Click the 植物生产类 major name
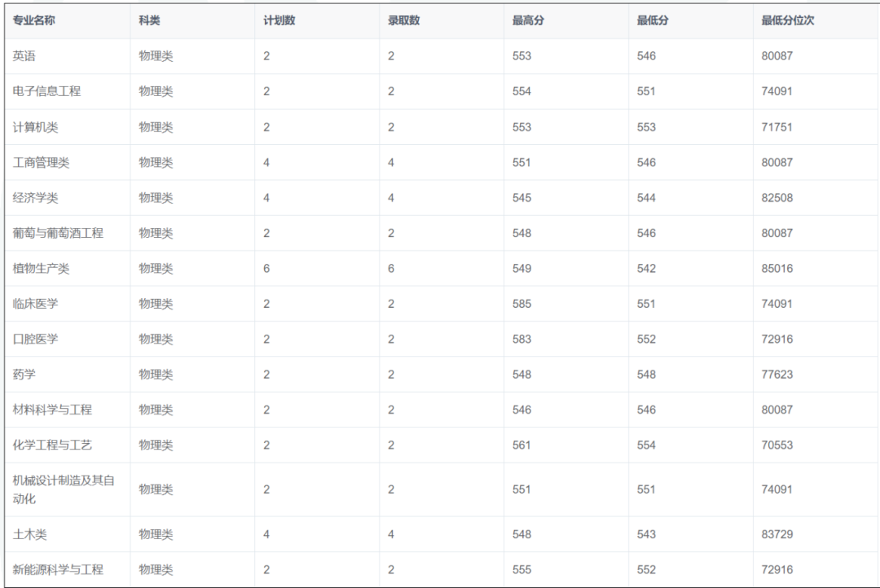This screenshot has width=880, height=588. click(x=41, y=268)
